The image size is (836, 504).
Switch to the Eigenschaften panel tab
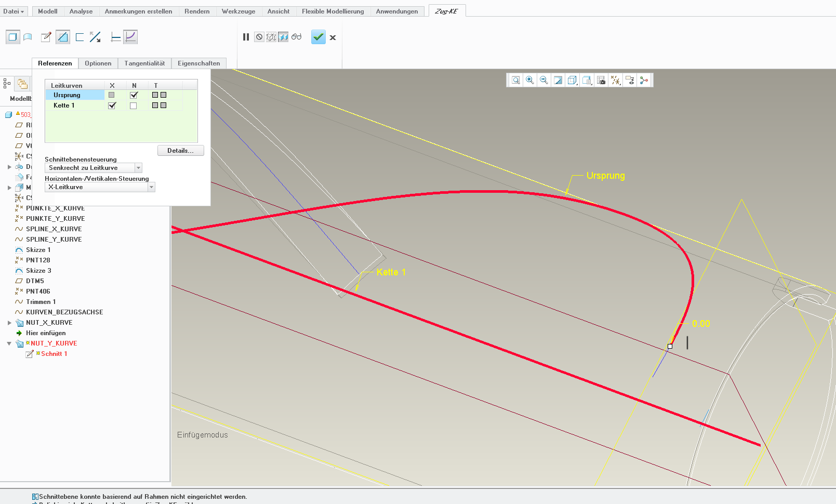point(199,63)
